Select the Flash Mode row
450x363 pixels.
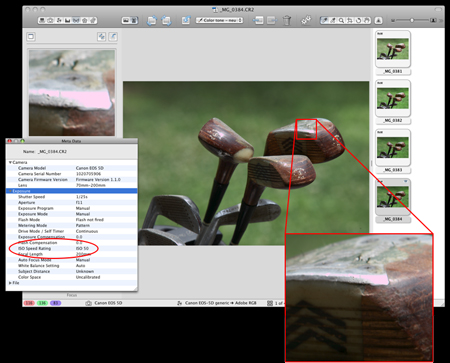coord(72,220)
